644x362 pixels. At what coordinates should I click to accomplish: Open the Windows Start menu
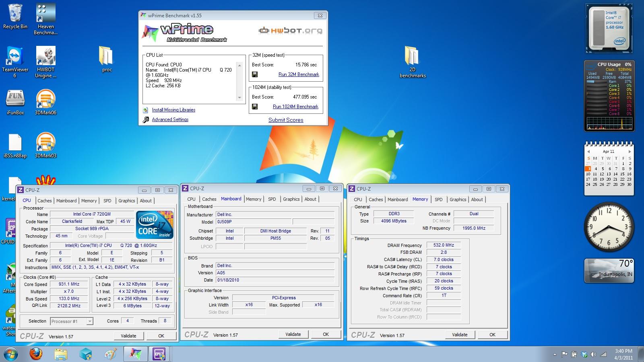click(10, 354)
